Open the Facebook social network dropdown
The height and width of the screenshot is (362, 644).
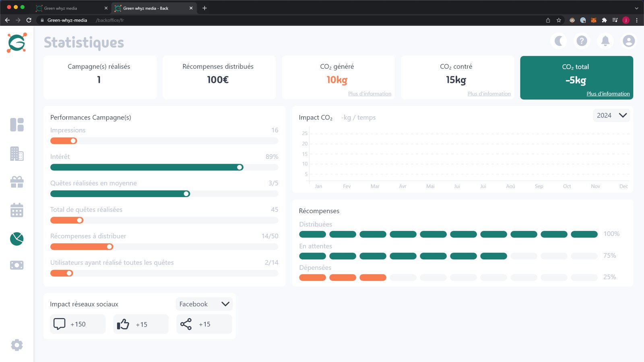(x=204, y=304)
